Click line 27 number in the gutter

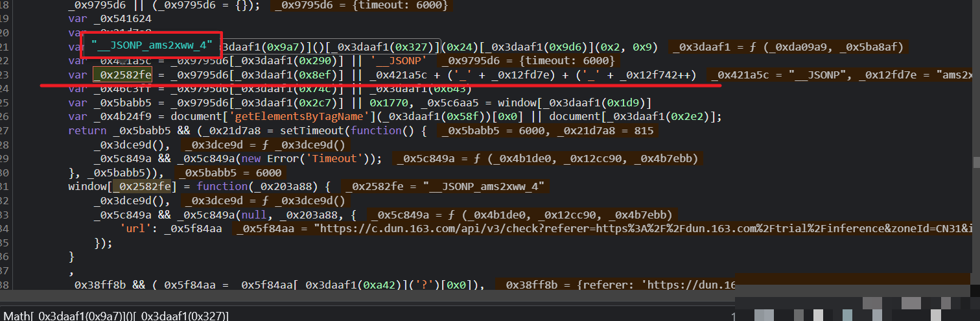click(x=5, y=131)
